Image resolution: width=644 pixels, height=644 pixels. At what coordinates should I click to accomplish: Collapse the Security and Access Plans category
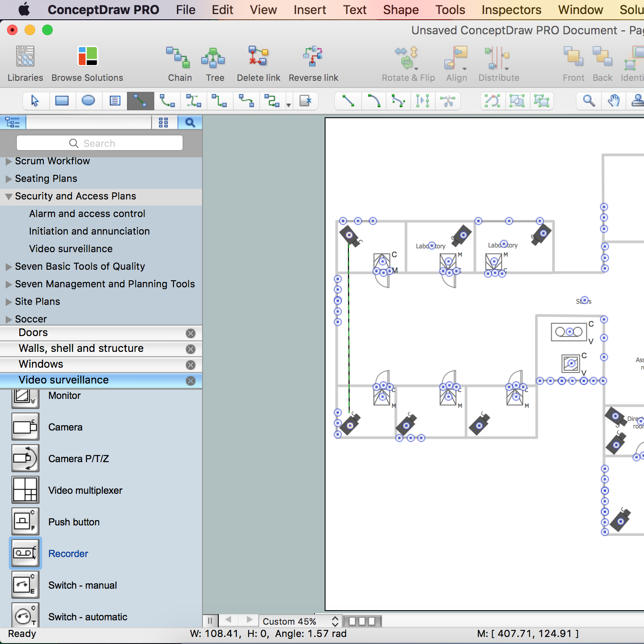click(8, 197)
